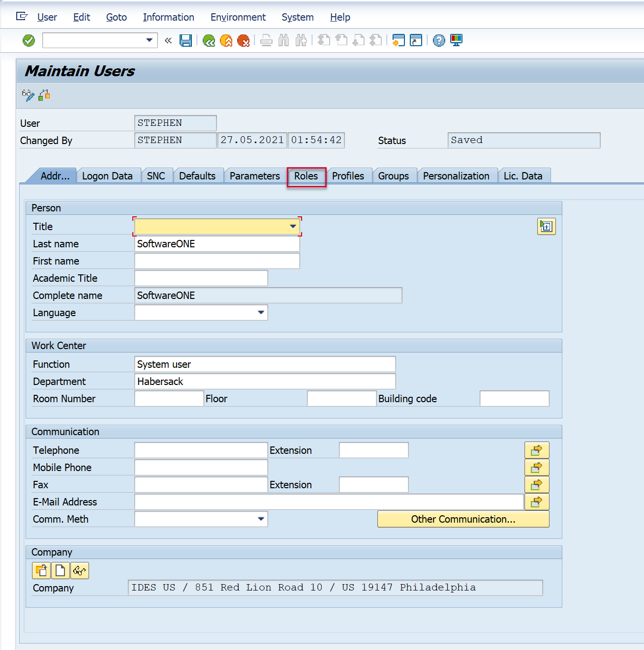Click the green Back arrow icon
This screenshot has height=650, width=644.
tap(209, 40)
